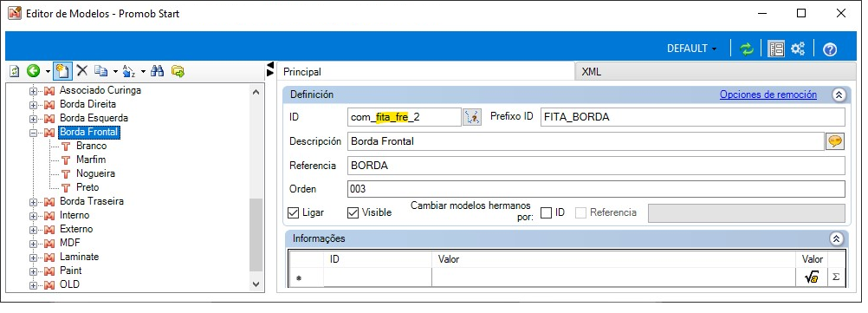Click the green refresh arrows icon
This screenshot has width=868, height=313.
747,49
